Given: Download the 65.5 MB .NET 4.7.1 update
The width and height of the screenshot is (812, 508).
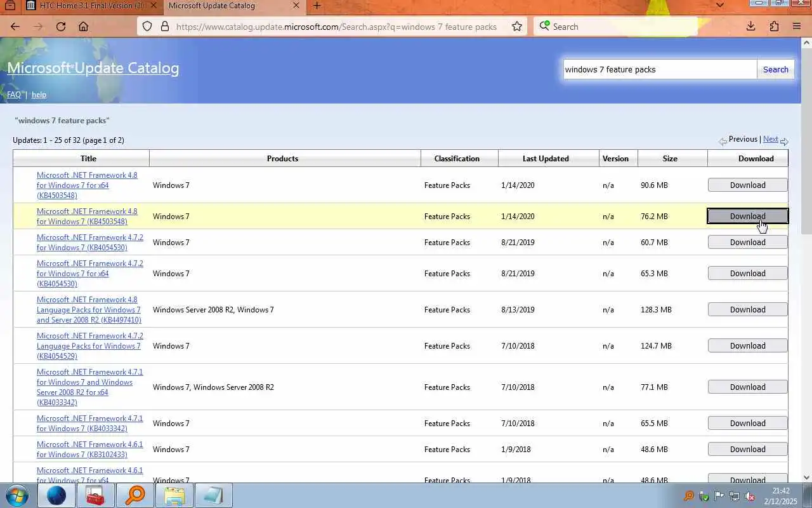Looking at the screenshot, I should click(x=747, y=423).
